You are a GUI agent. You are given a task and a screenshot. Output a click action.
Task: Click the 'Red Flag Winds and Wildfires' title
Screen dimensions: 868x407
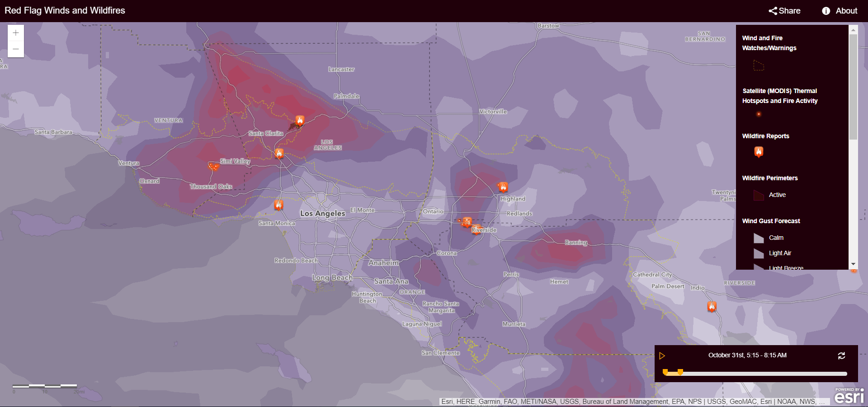[x=65, y=10]
